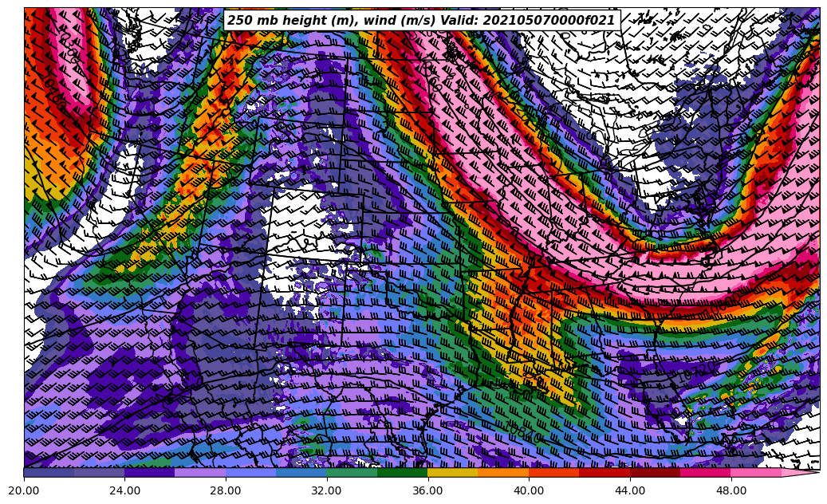This screenshot has height=504, width=827.
Task: Click the 36.00 colorbar tick label
Action: coord(427,490)
